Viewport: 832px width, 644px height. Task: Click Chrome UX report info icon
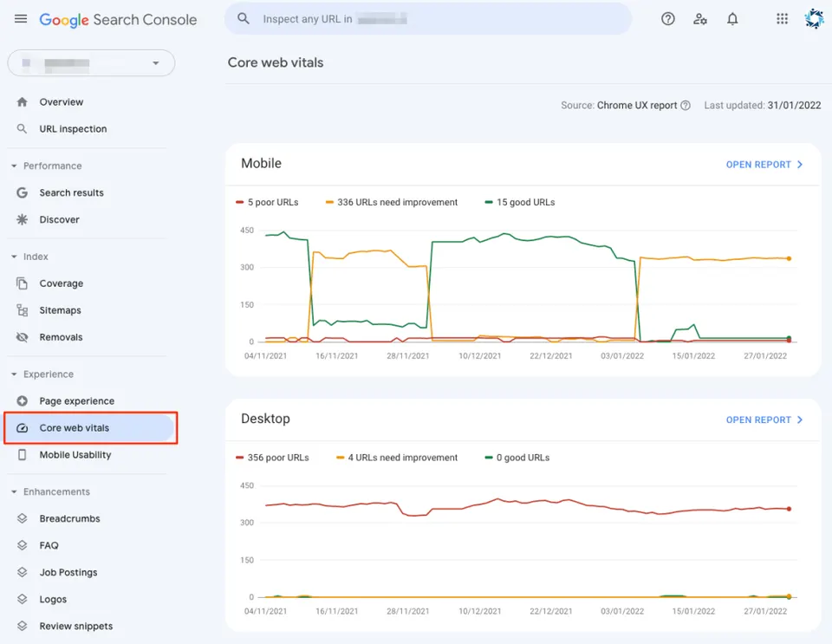click(686, 106)
